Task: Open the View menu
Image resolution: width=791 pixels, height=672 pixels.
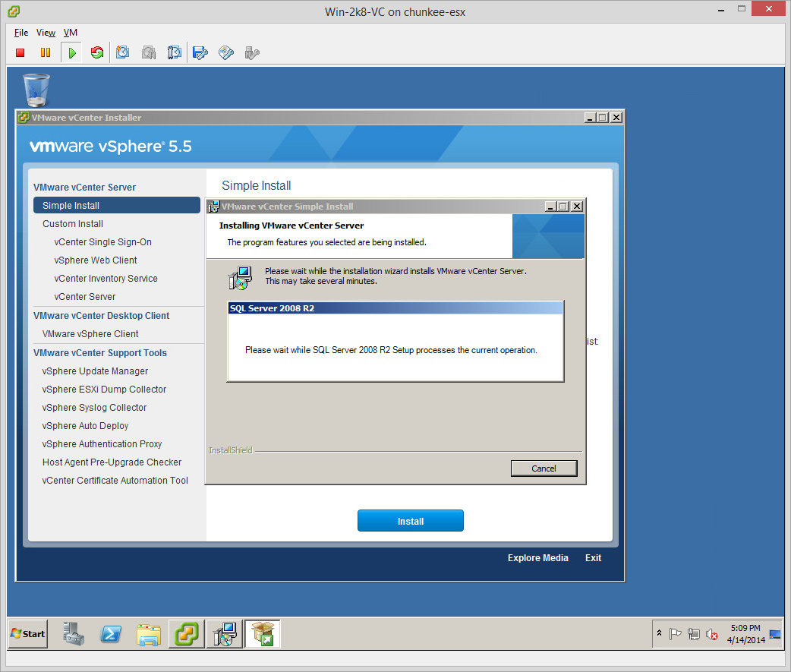Action: [46, 33]
